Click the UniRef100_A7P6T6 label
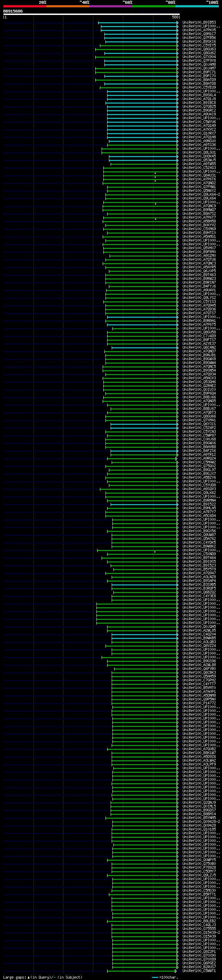222x980 pixels. click(x=199, y=179)
